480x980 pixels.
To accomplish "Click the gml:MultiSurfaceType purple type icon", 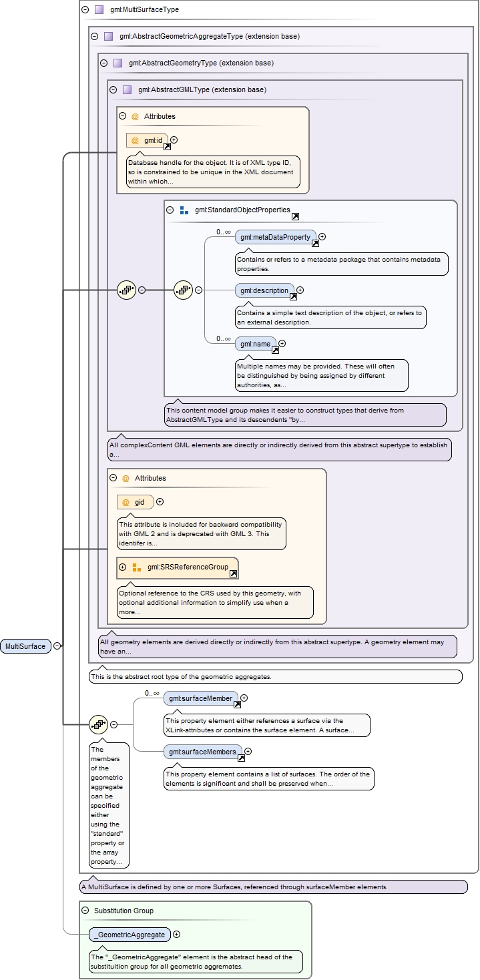I will pos(99,10).
